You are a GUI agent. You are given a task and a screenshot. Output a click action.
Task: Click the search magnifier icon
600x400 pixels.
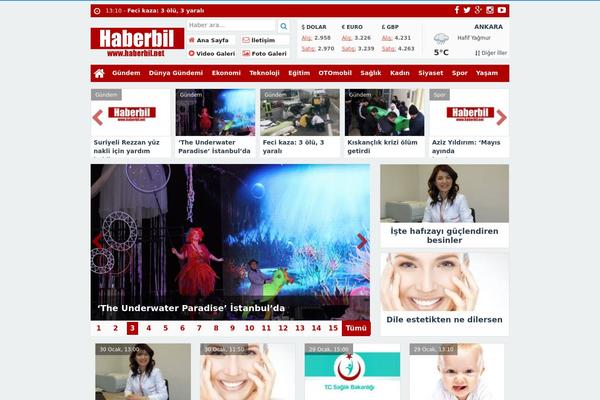284,26
